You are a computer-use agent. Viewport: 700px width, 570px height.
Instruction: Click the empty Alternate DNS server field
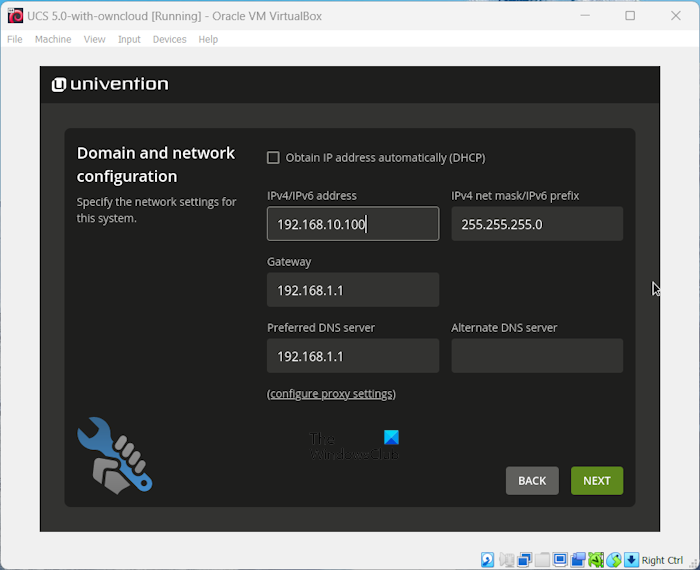click(537, 356)
